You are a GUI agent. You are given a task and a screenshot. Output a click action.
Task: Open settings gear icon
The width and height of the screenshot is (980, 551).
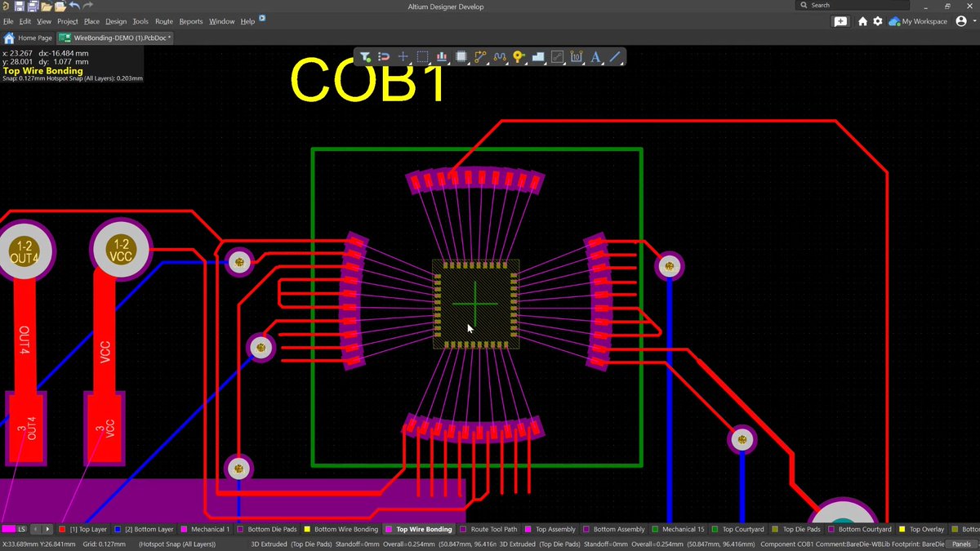pos(877,22)
